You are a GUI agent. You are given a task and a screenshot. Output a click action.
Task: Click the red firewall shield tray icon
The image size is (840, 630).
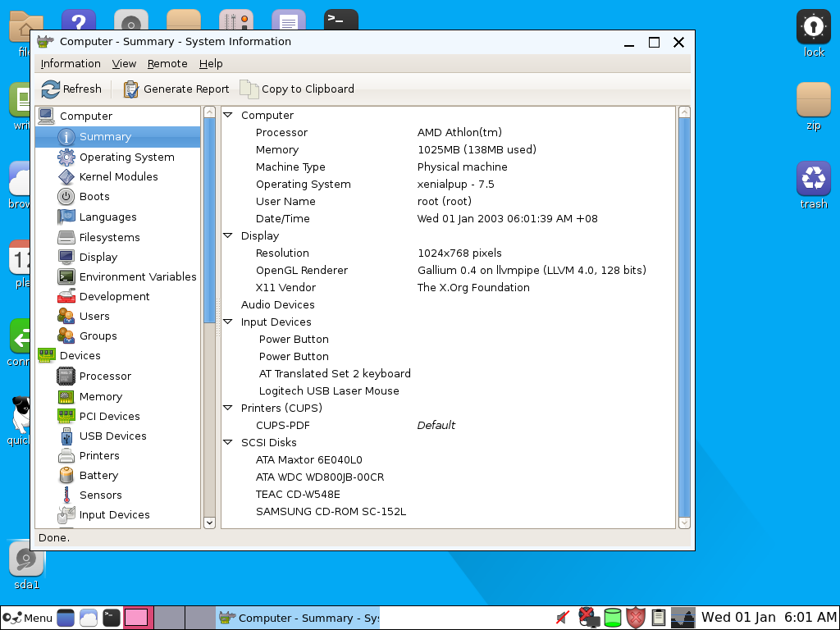tap(636, 618)
